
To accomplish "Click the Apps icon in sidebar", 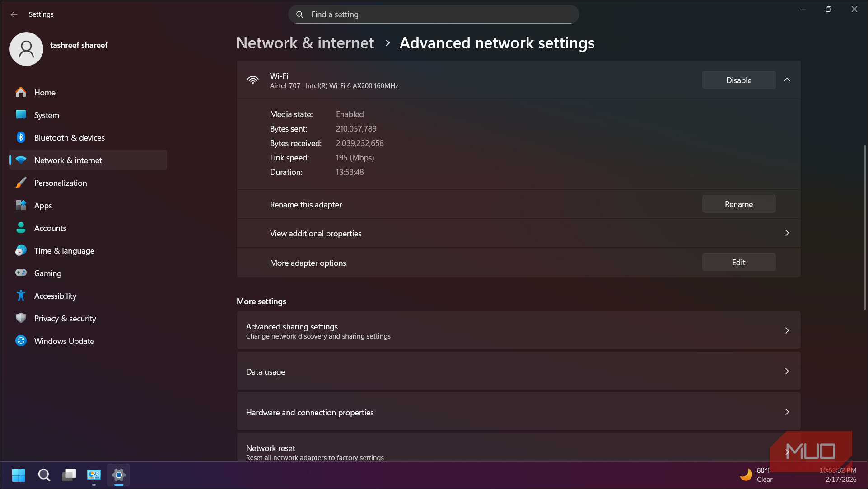I will click(21, 205).
